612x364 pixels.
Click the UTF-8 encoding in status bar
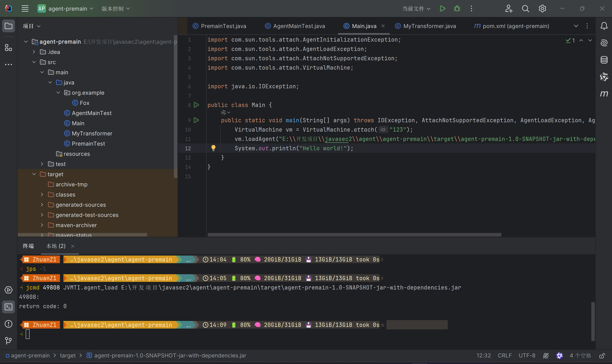527,356
